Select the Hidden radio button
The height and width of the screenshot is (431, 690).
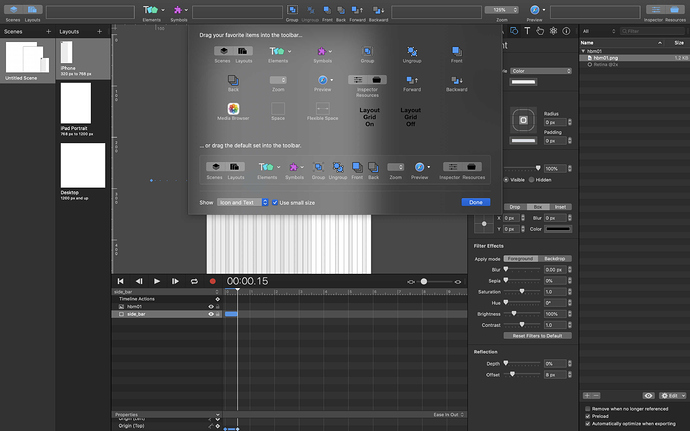click(532, 180)
